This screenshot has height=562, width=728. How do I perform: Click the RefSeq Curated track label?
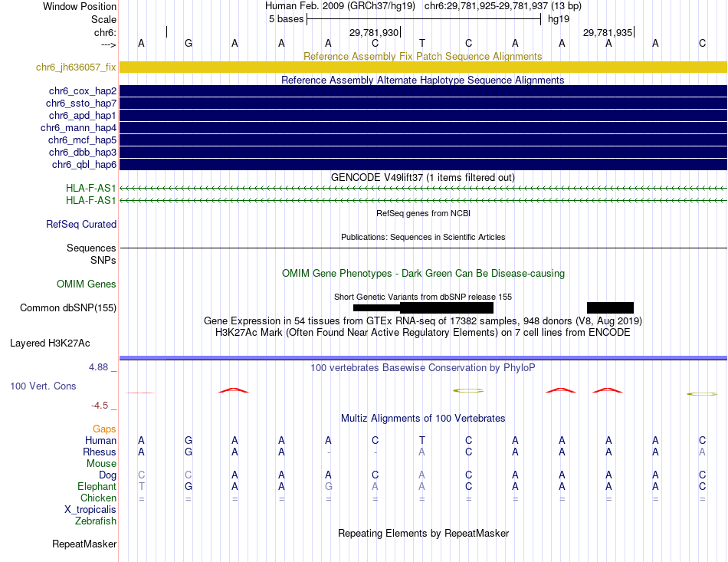click(x=81, y=225)
